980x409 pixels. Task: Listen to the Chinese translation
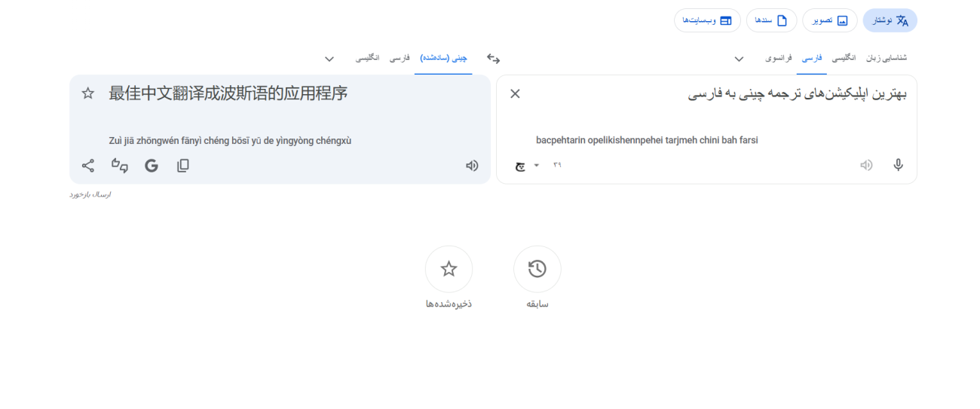(x=472, y=166)
